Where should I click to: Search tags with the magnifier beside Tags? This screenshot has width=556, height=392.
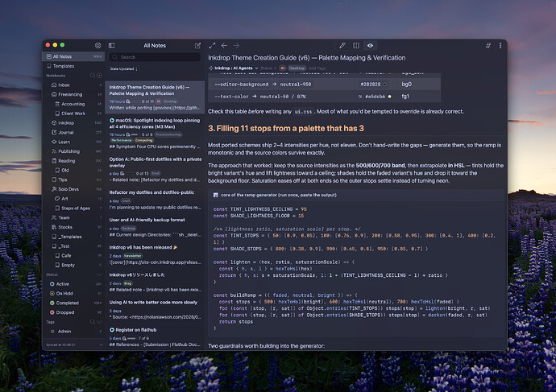[x=93, y=322]
